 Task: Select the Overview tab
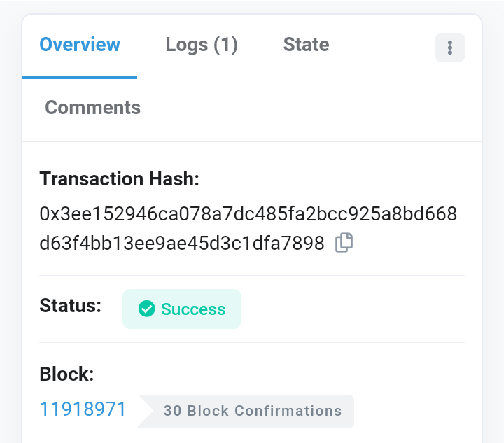80,44
